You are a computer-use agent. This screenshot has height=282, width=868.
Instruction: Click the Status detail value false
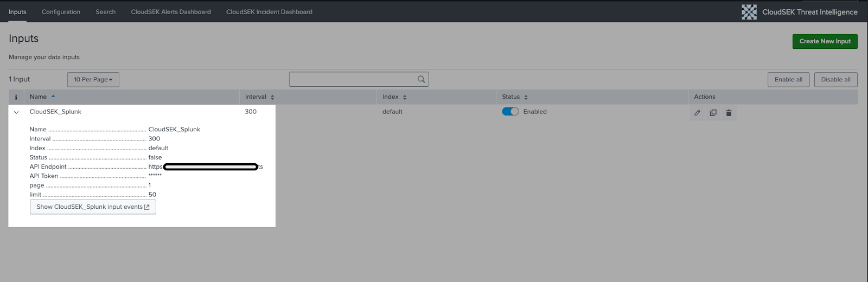click(x=155, y=157)
